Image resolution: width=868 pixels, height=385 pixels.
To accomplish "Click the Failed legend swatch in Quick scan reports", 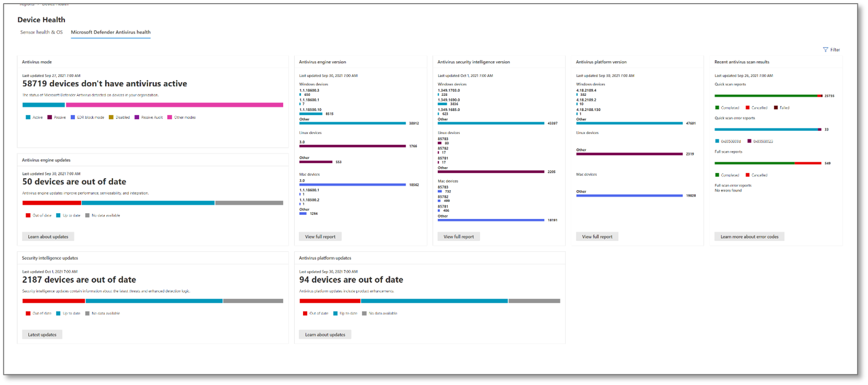I will point(776,108).
